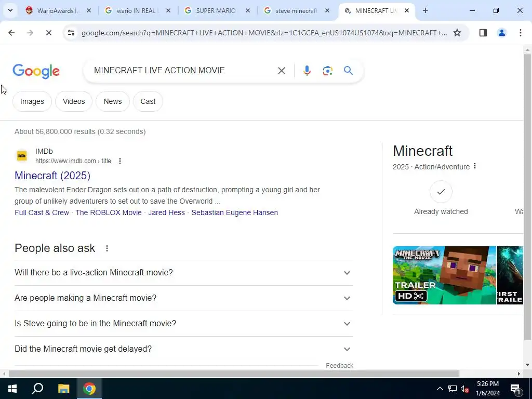Image resolution: width=532 pixels, height=399 pixels.
Task: Open the tab search dropdown arrow
Action: coord(10,10)
